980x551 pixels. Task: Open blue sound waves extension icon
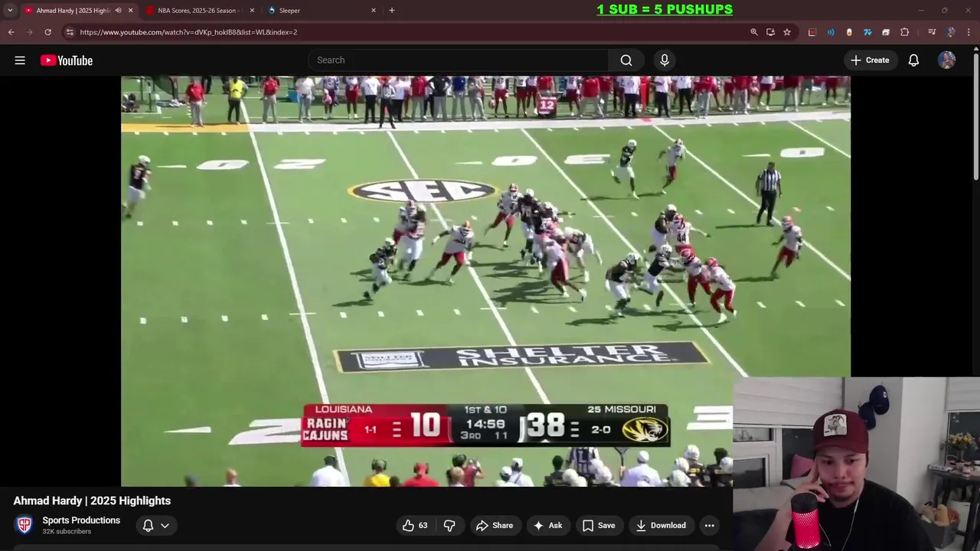[x=831, y=32]
